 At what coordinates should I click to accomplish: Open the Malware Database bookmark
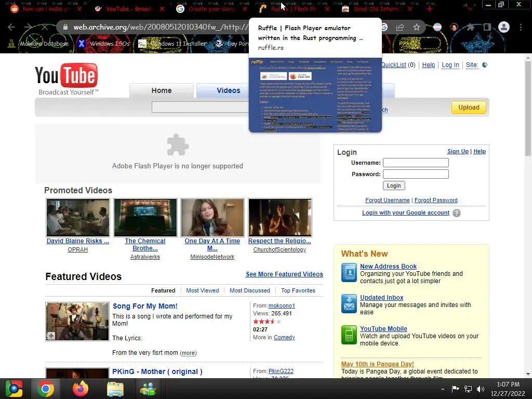point(38,44)
